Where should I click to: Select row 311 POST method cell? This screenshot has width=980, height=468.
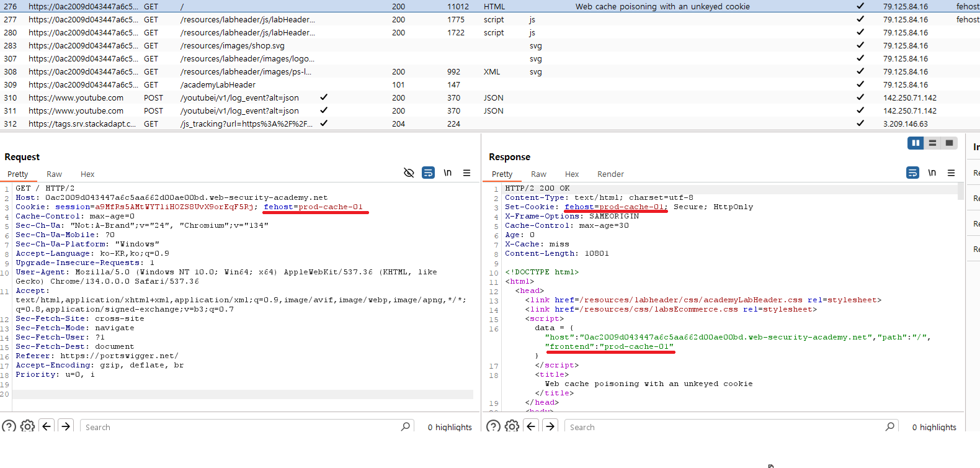(x=153, y=110)
